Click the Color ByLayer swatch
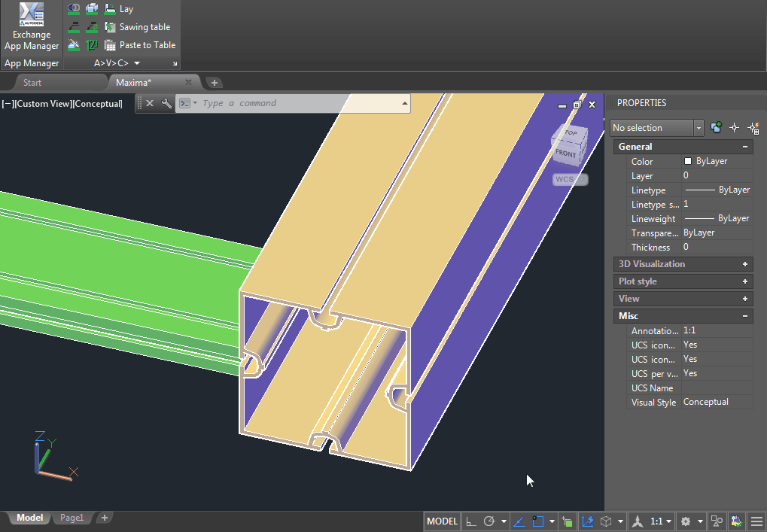 click(688, 161)
